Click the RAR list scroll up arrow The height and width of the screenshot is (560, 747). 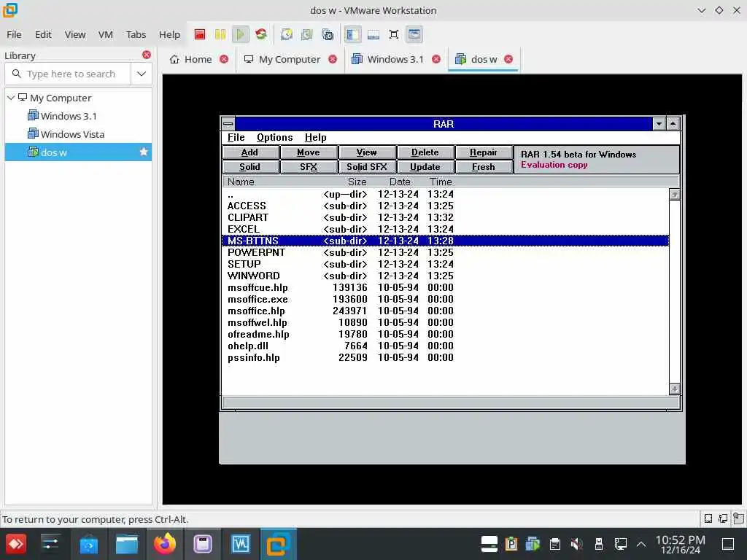(674, 194)
